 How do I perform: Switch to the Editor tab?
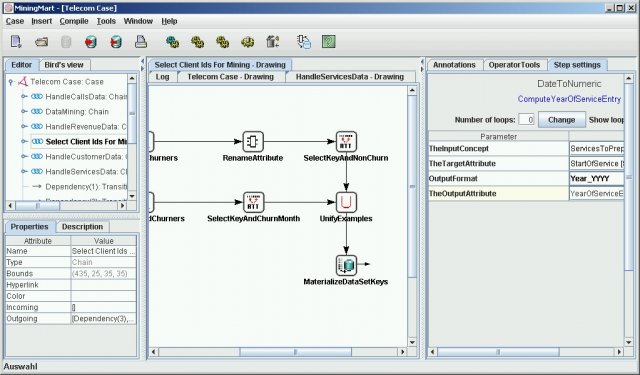pos(21,65)
